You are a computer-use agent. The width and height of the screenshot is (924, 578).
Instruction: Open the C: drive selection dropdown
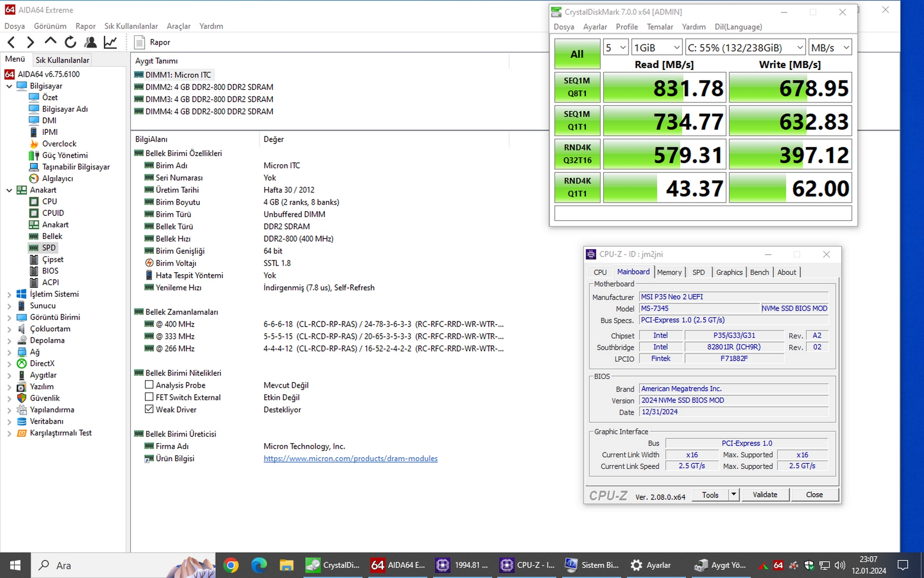pyautogui.click(x=745, y=48)
